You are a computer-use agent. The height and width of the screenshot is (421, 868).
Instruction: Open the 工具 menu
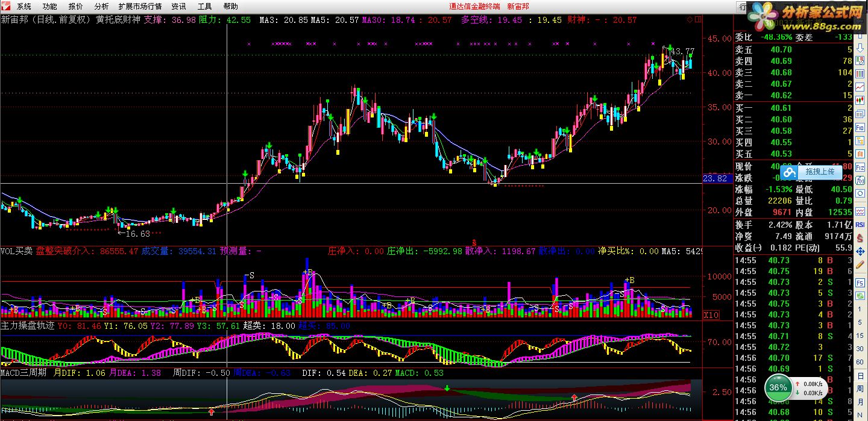click(205, 7)
